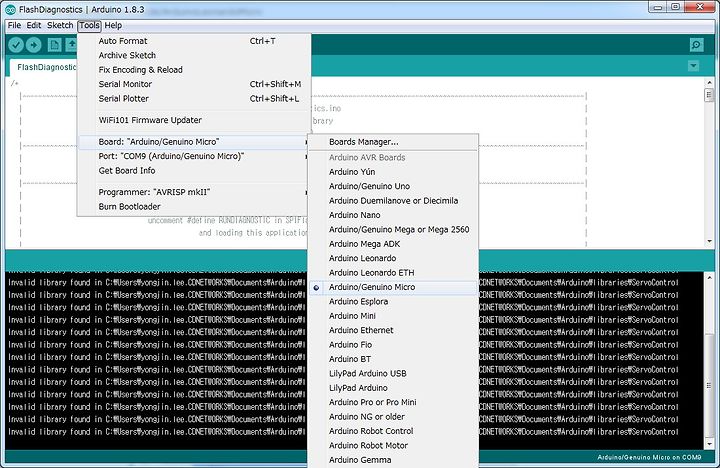The height and width of the screenshot is (468, 720).
Task: Click Get Board Info
Action: (x=194, y=170)
